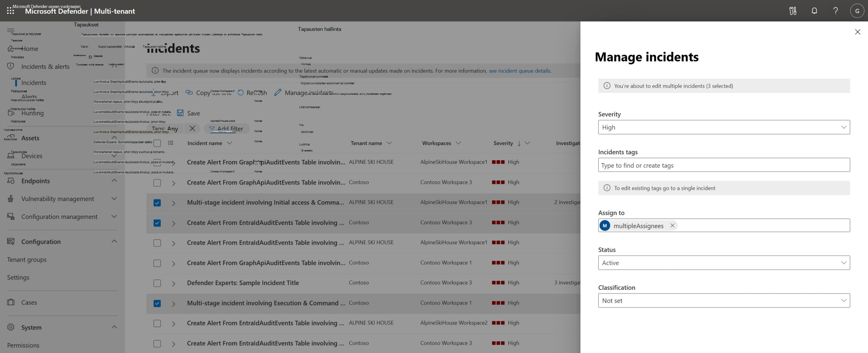Open the Classification dropdown showing Not set
868x353 pixels.
[x=724, y=301]
